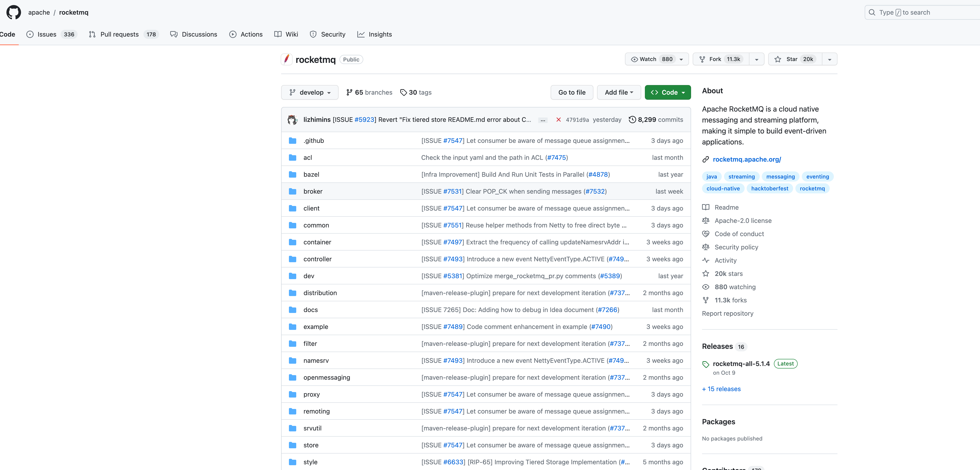View the 30 tags link
Viewport: 980px width, 470px height.
pyautogui.click(x=416, y=92)
